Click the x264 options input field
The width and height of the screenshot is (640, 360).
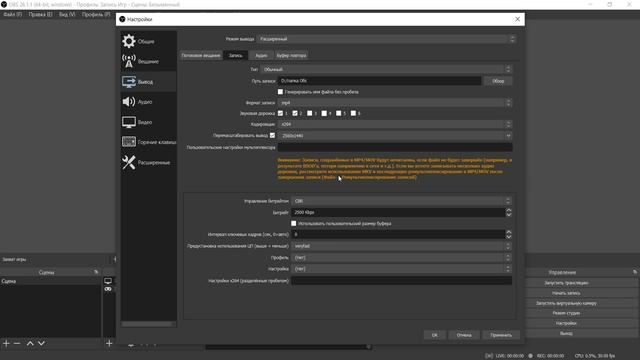[x=402, y=280]
